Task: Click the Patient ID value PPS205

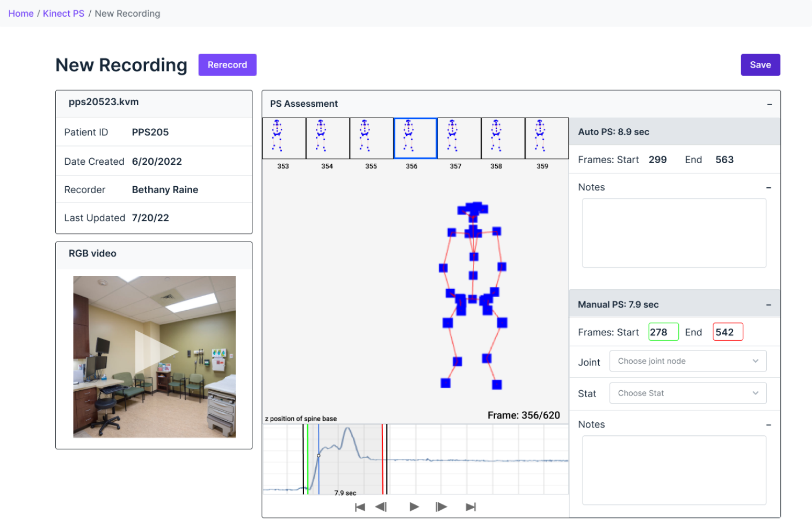Action: (150, 132)
